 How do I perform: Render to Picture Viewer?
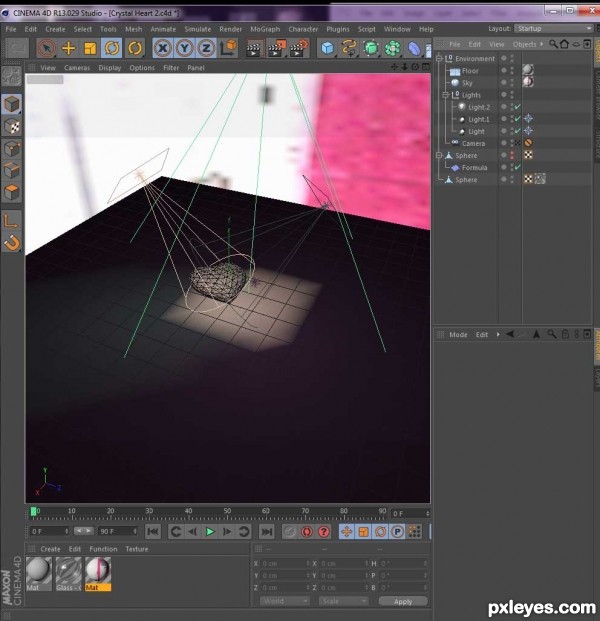pyautogui.click(x=276, y=48)
